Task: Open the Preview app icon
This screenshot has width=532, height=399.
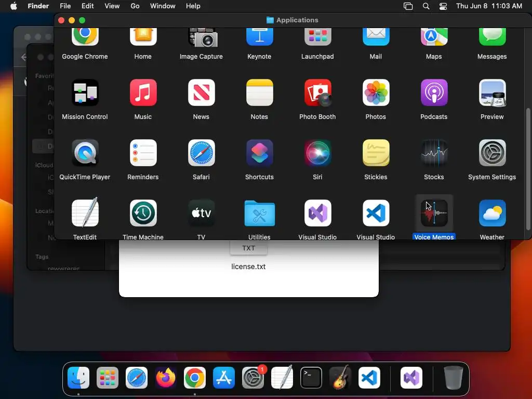Action: tap(492, 92)
